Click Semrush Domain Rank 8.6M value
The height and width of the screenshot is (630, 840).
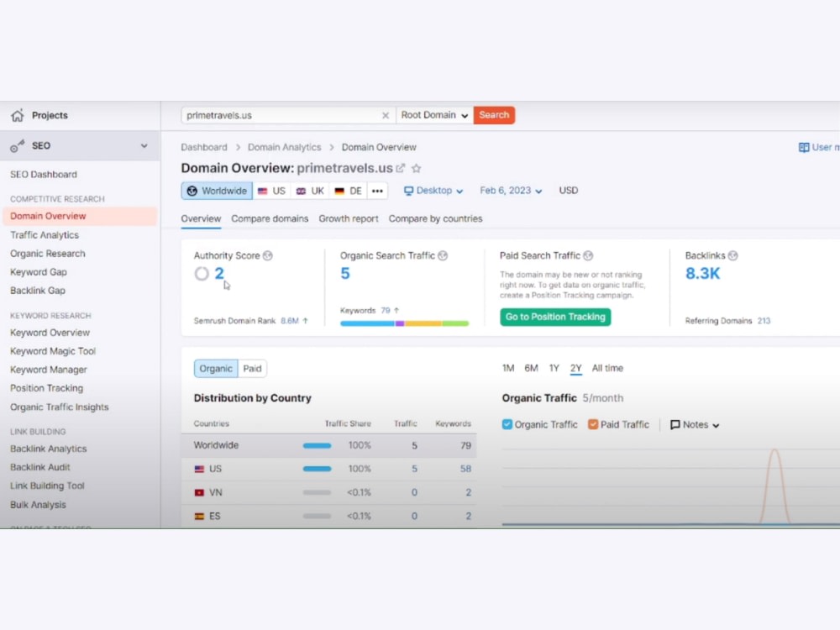(290, 321)
